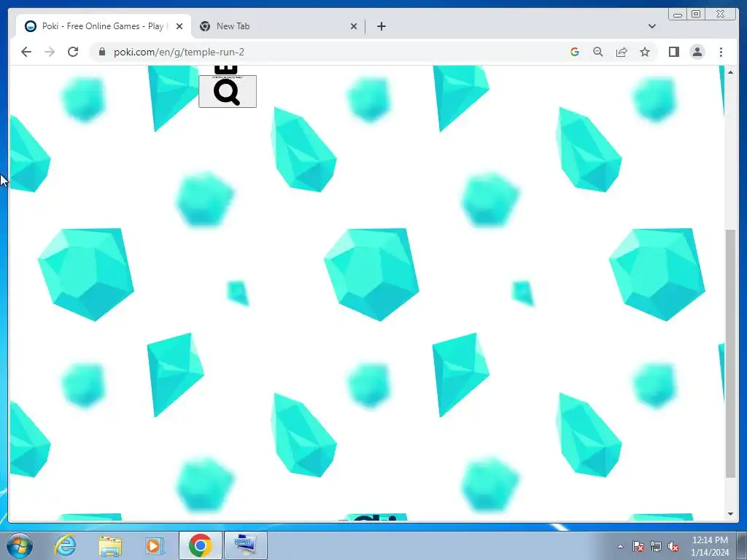Screen dimensions: 747x560
Task: Click the forward navigation arrow
Action: [x=50, y=52]
